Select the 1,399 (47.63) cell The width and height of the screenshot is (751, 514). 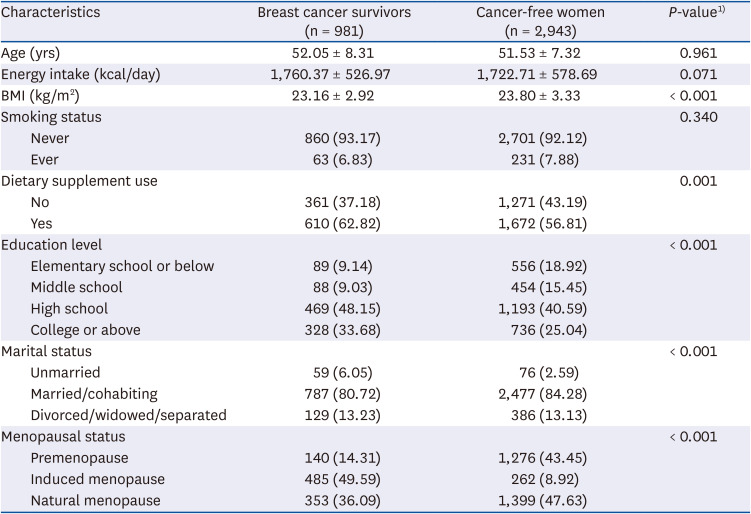coord(541,500)
